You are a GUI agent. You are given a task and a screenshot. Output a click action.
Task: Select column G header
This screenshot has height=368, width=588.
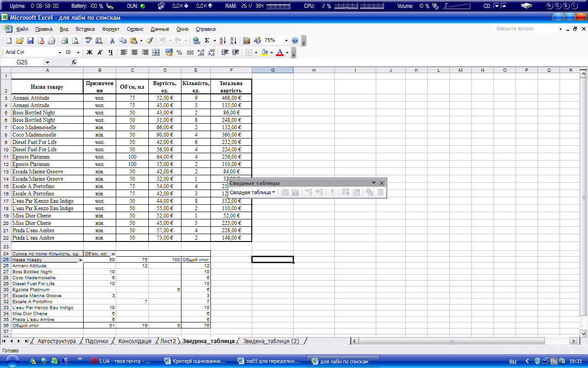point(272,70)
